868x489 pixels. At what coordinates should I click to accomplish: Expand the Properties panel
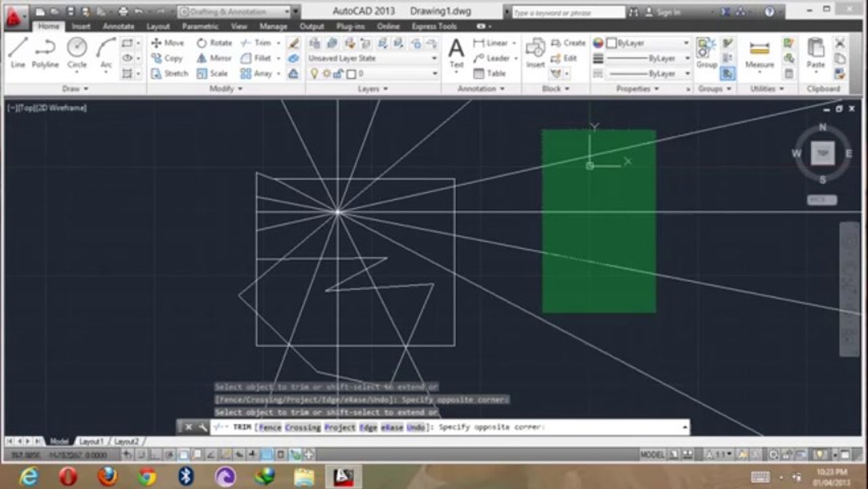coord(637,89)
